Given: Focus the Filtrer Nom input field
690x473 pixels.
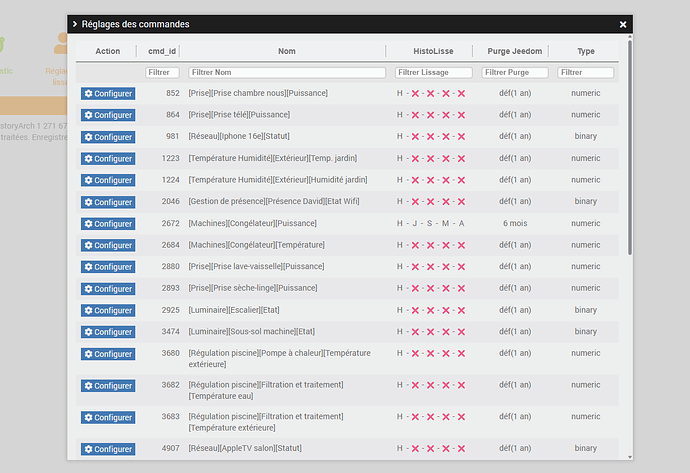Looking at the screenshot, I should pyautogui.click(x=287, y=72).
